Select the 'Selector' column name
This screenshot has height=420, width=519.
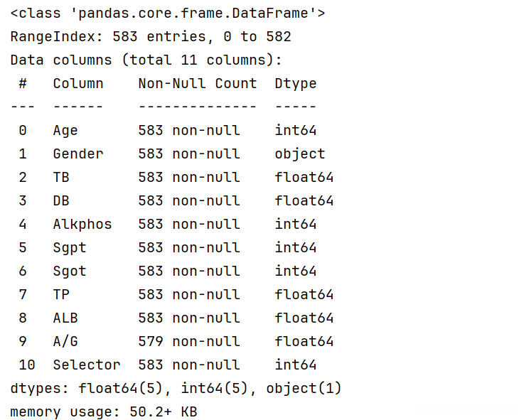coord(87,365)
